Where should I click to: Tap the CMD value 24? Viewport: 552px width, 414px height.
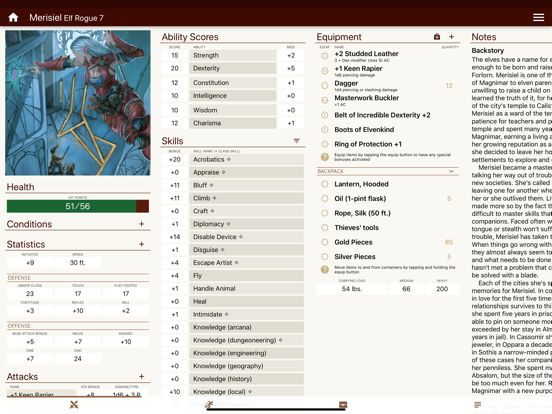(x=78, y=359)
